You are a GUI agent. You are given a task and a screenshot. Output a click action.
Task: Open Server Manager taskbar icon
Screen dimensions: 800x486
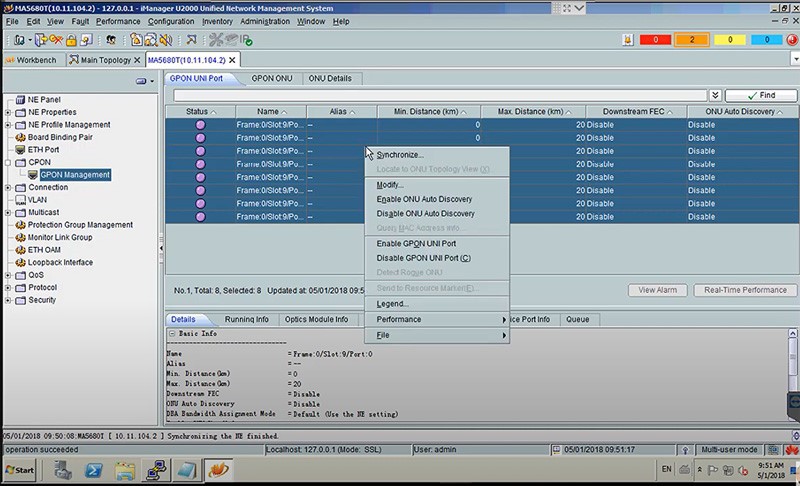(63, 470)
